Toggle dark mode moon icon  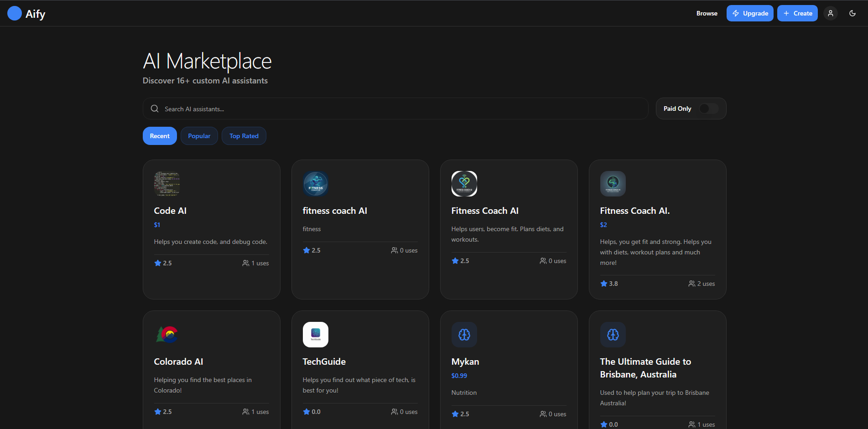click(852, 13)
